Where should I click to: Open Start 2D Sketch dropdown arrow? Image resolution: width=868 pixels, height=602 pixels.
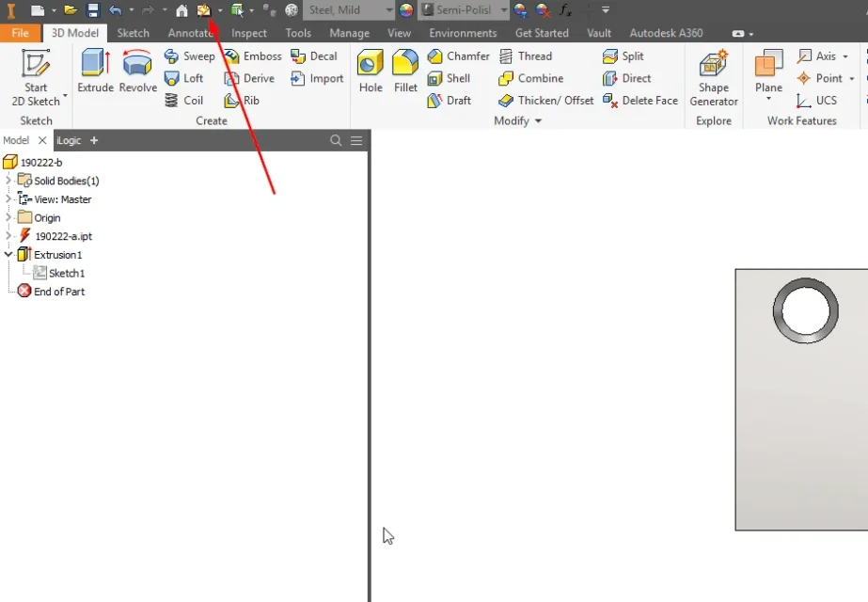65,96
